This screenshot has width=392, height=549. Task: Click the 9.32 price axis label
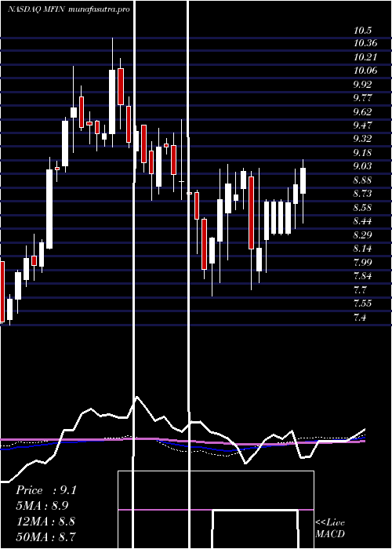[362, 139]
